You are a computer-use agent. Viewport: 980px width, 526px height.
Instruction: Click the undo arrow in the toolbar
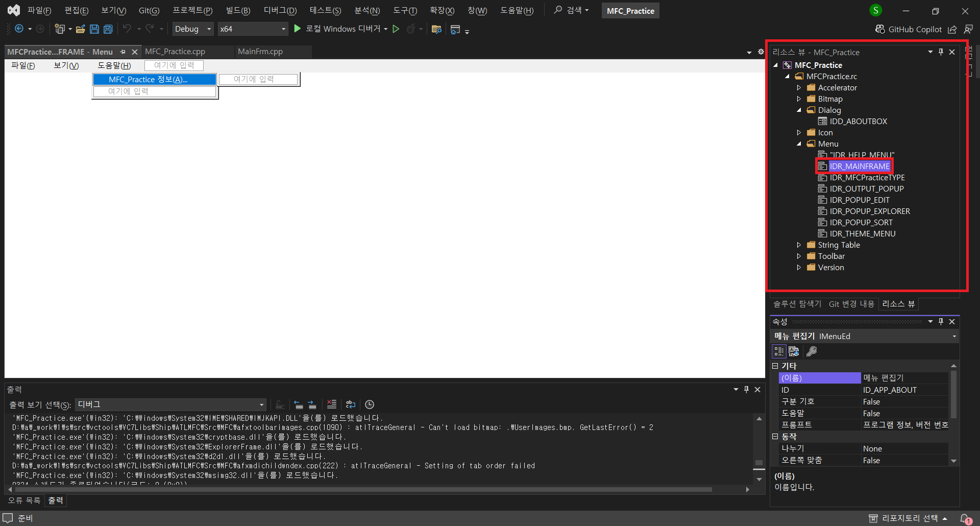(127, 29)
